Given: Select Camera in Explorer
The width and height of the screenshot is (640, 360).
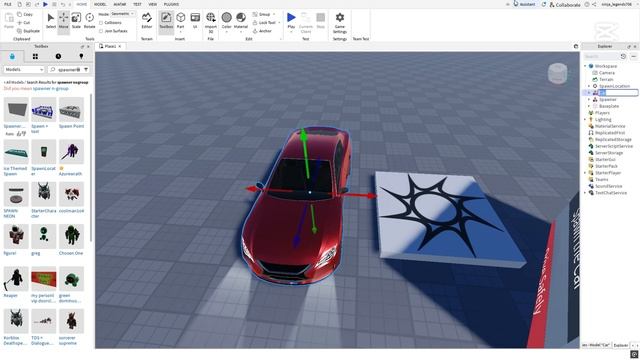Looking at the screenshot, I should click(607, 73).
